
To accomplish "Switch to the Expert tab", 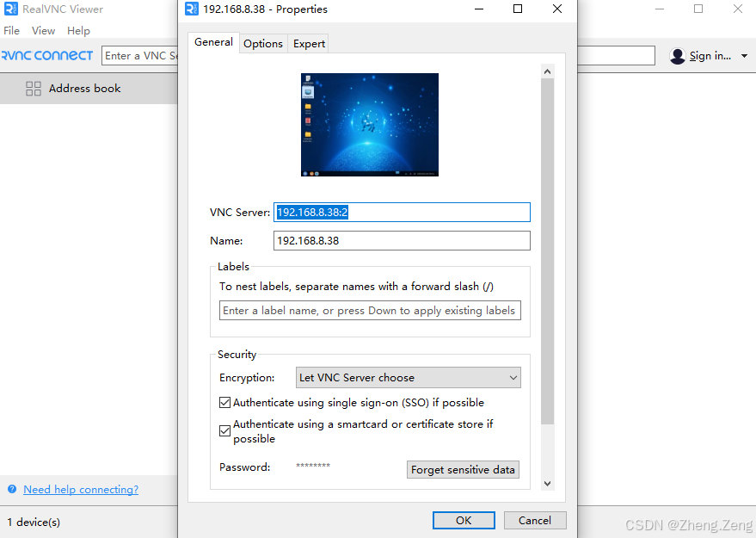I will coord(308,43).
